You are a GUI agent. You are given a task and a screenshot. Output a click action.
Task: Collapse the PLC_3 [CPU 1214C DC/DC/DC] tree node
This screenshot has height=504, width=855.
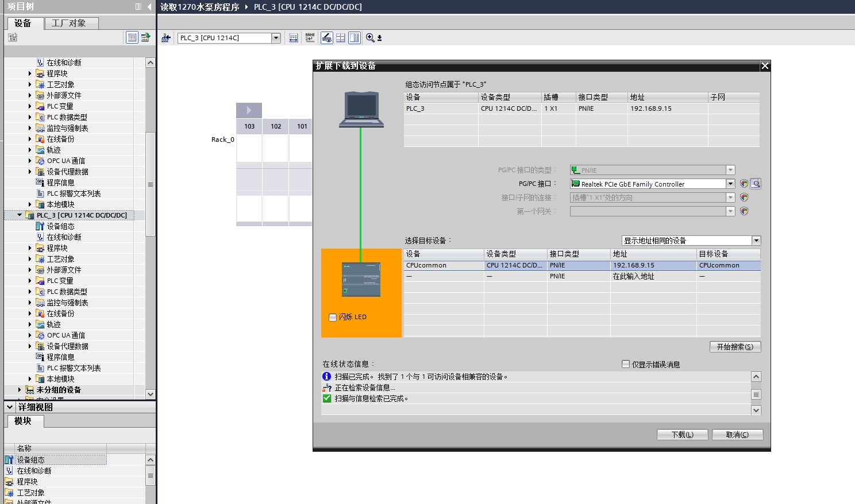20,215
